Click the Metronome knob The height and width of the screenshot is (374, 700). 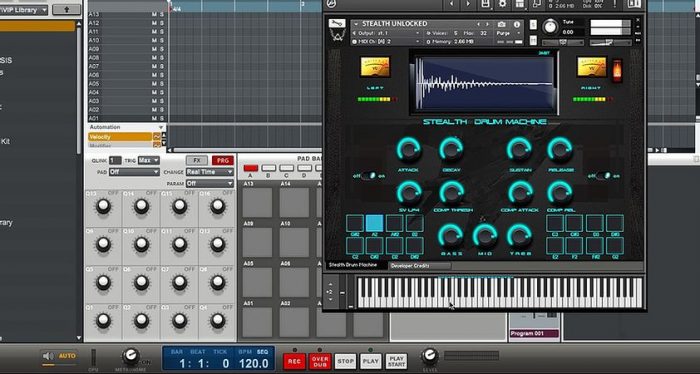[x=130, y=356]
